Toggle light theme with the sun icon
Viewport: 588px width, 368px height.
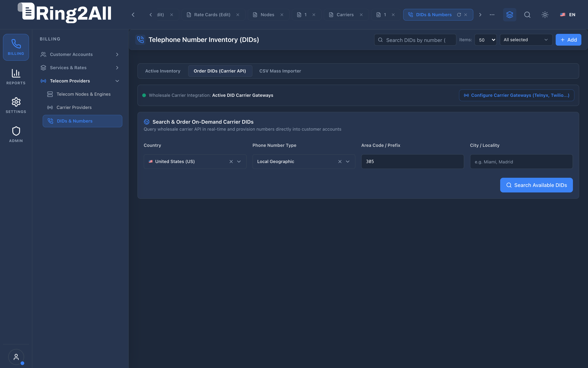point(545,15)
